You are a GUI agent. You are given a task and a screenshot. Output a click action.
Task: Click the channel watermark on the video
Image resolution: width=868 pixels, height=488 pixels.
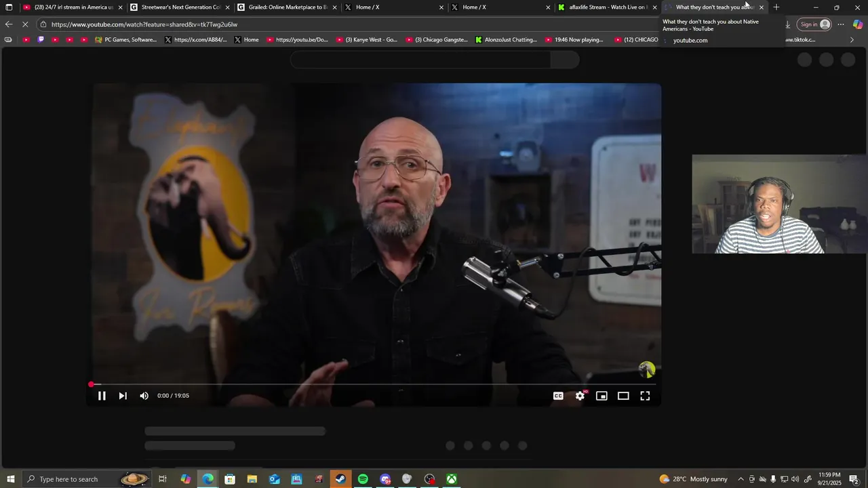point(647,369)
